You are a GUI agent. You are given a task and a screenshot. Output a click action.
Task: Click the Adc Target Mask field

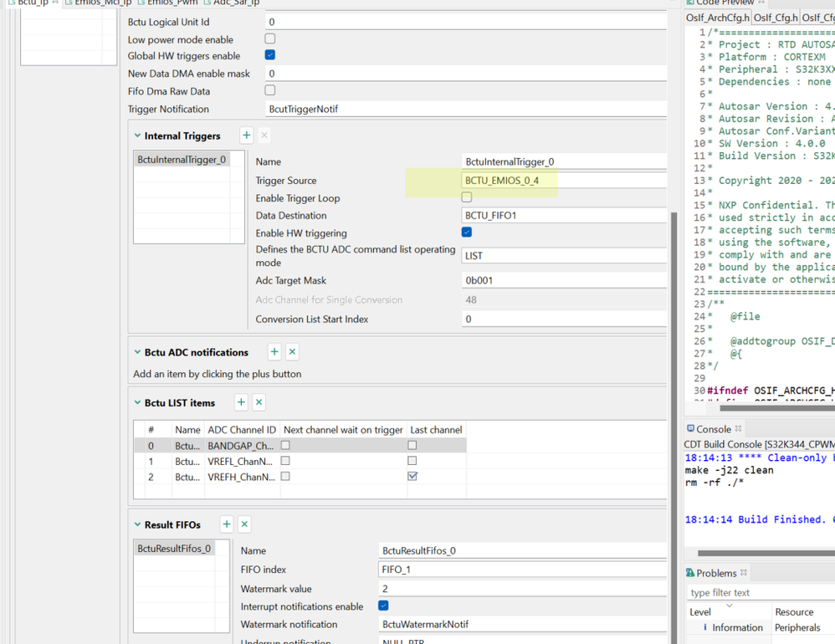point(564,280)
